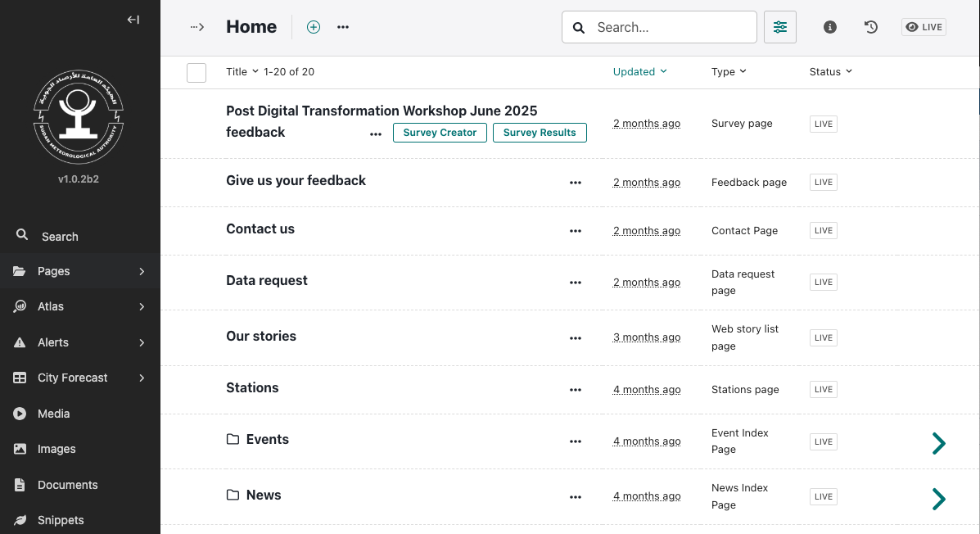
Task: Open the Type column filter dropdown
Action: coord(729,71)
